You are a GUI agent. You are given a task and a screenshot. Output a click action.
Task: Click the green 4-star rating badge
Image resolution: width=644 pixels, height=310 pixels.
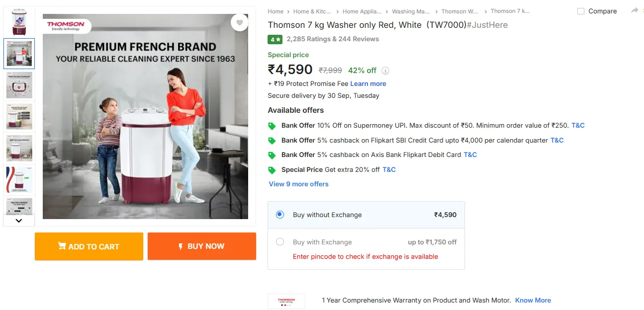tap(275, 39)
